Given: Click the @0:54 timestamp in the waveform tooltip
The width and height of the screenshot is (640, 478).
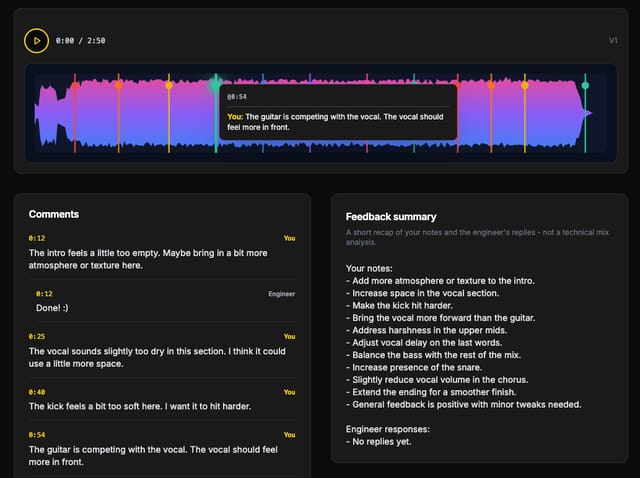Looking at the screenshot, I should 237,97.
